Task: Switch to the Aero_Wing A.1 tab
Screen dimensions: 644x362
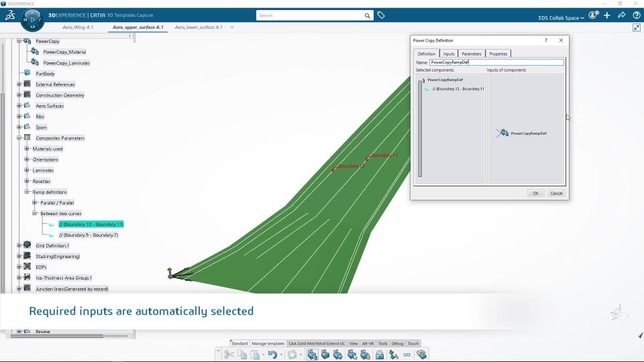Action: pyautogui.click(x=78, y=27)
